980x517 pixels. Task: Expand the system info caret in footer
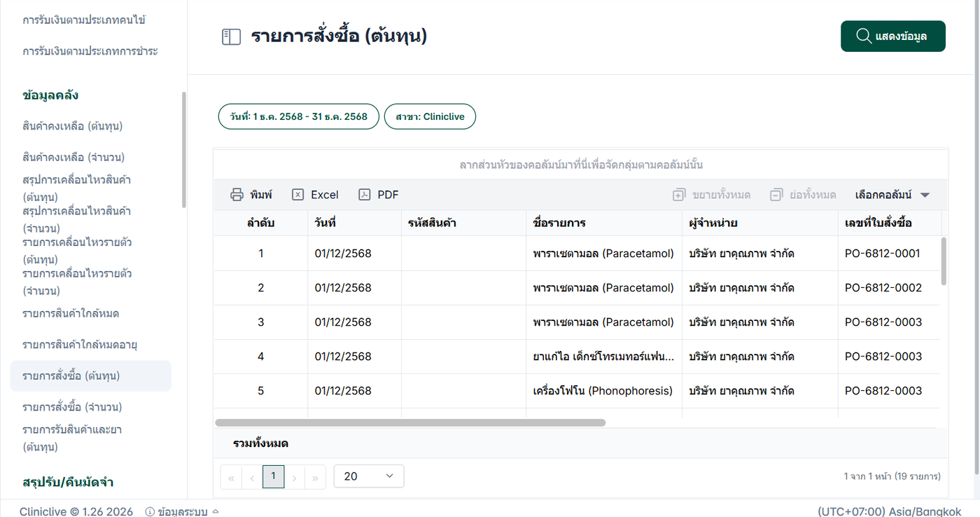(x=216, y=511)
